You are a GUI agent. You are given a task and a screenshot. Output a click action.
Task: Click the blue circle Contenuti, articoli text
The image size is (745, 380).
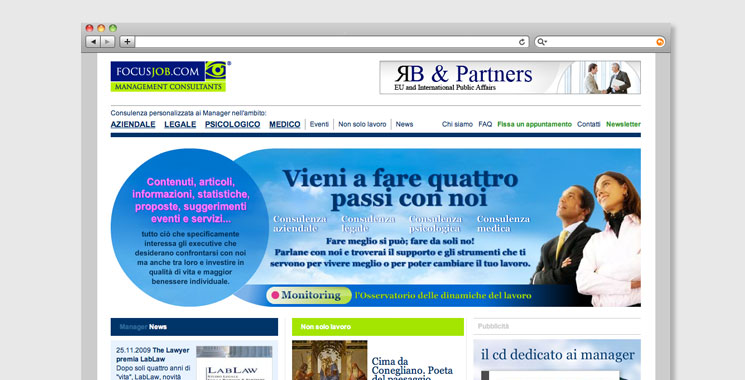click(191, 200)
